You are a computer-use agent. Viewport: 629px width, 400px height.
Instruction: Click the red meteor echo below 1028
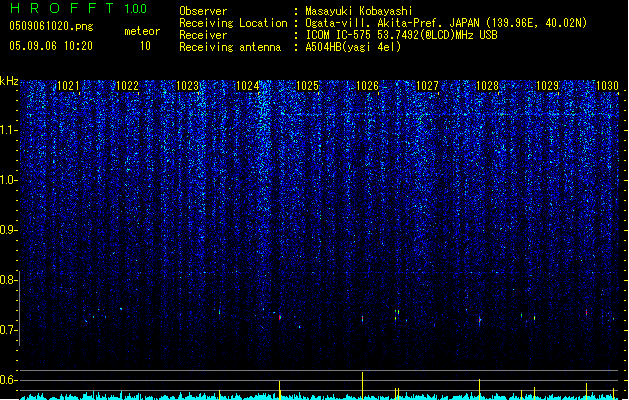(x=479, y=320)
